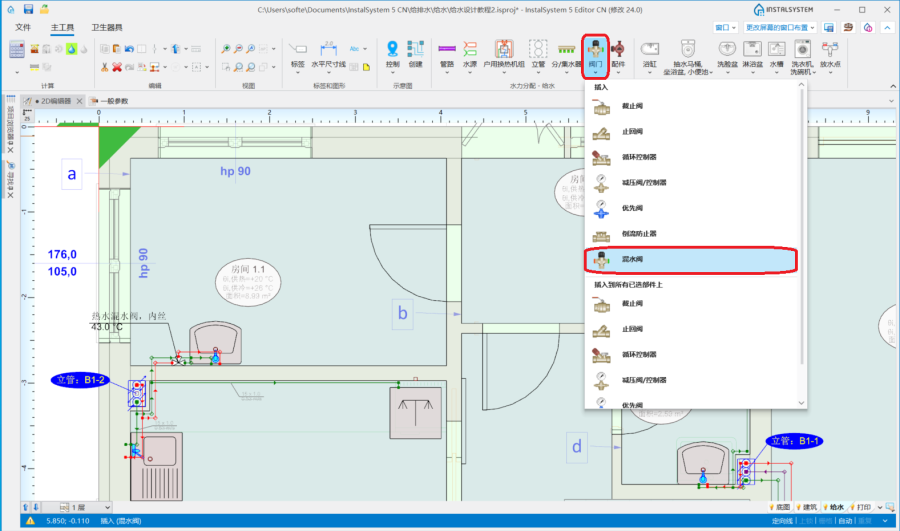Select the water source (水源) tool
The height and width of the screenshot is (531, 900).
[470, 55]
